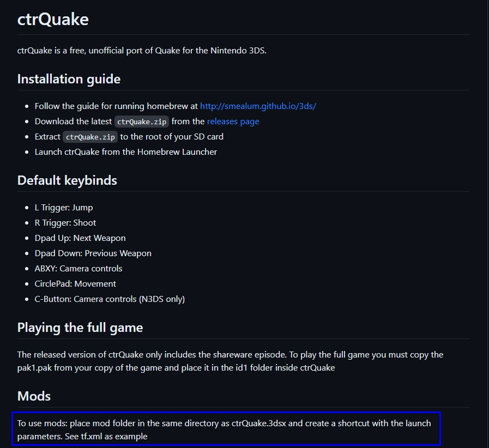Click the Dpad Up: Next Weapon item
The width and height of the screenshot is (489, 448).
tap(80, 238)
